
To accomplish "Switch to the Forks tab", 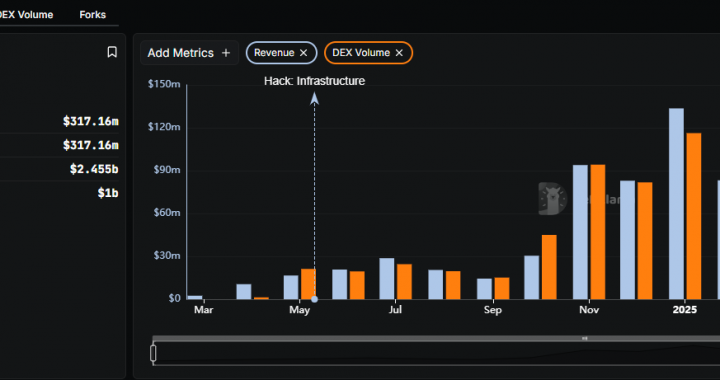I will (92, 15).
